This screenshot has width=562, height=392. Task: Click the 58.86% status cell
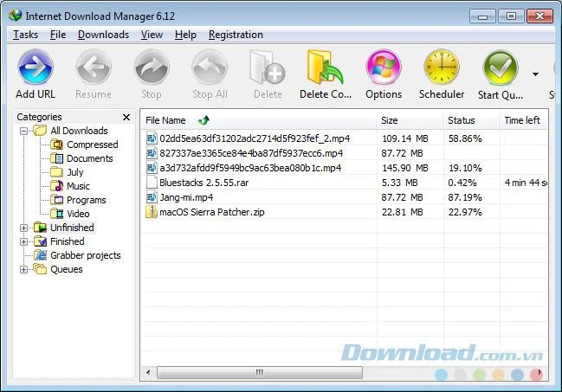[x=465, y=138]
